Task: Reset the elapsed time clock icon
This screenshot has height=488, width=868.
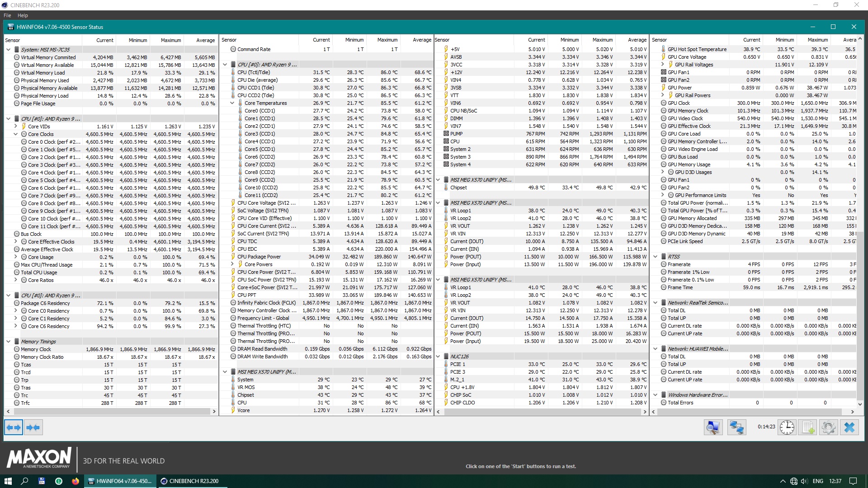Action: tap(787, 427)
